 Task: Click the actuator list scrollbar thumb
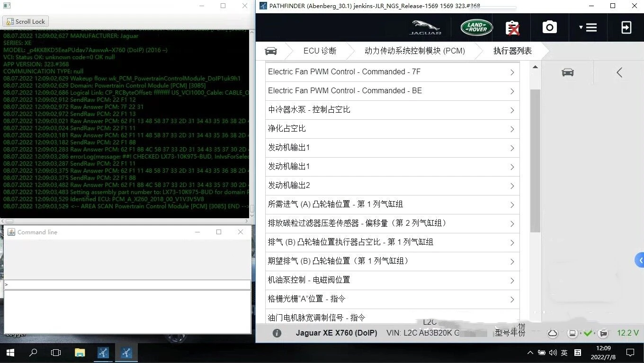pos(535,160)
